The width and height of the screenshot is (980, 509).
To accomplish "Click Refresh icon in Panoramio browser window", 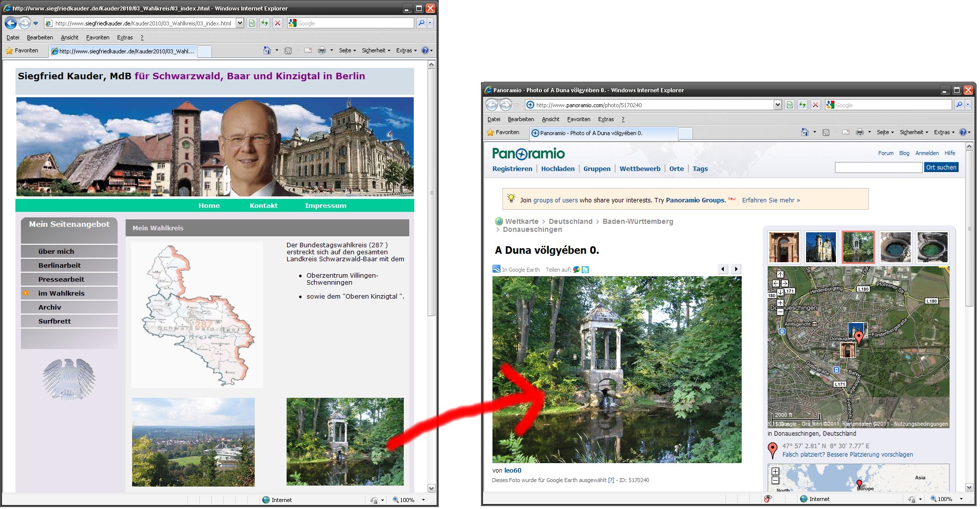I will point(803,105).
